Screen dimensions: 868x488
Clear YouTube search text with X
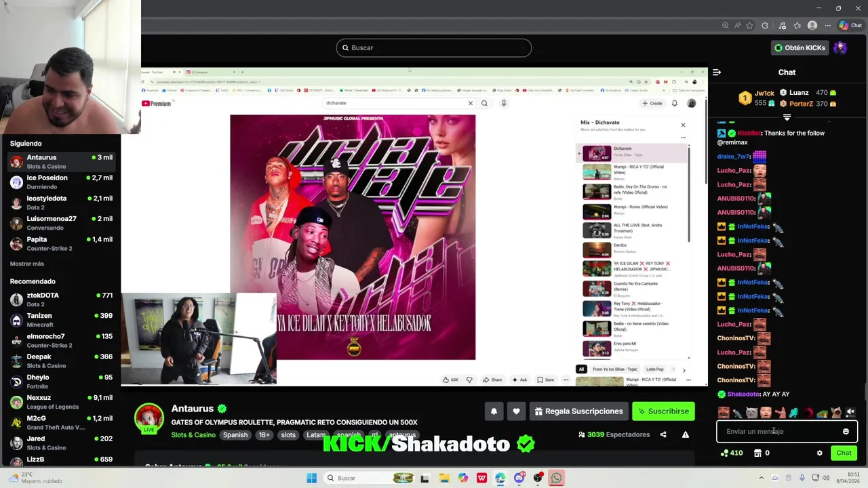pos(470,103)
